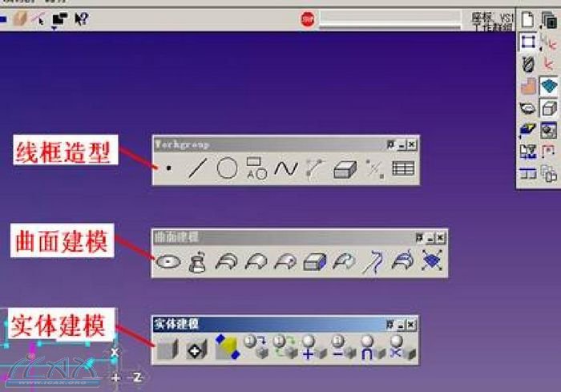The image size is (561, 392).
Task: Toggle the pin on Workgroup toolbar
Action: [391, 144]
